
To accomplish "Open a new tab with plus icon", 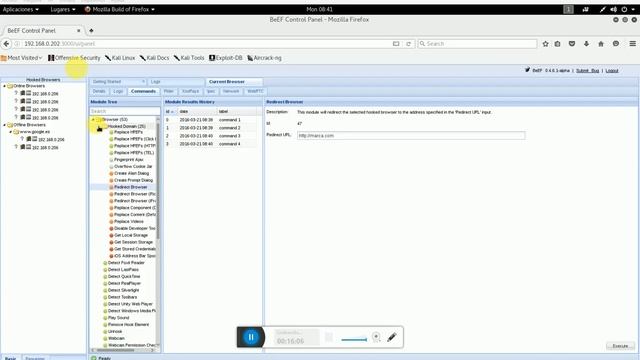I will point(91,31).
